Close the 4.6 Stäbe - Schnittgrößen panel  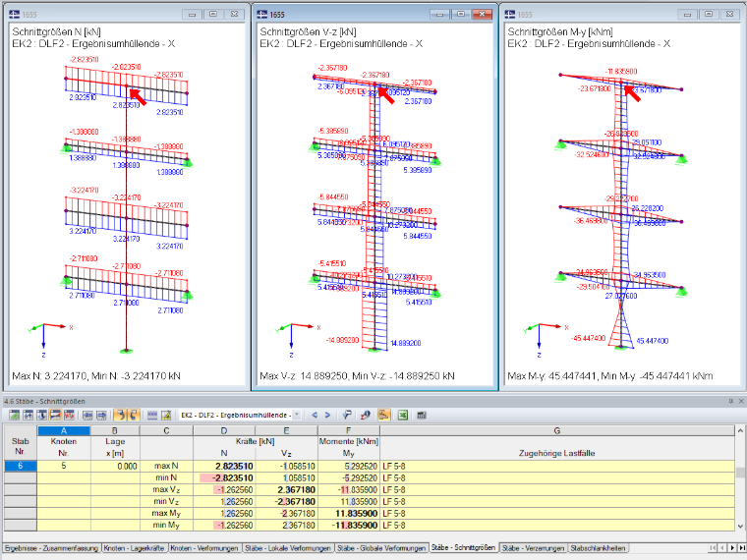(x=741, y=401)
